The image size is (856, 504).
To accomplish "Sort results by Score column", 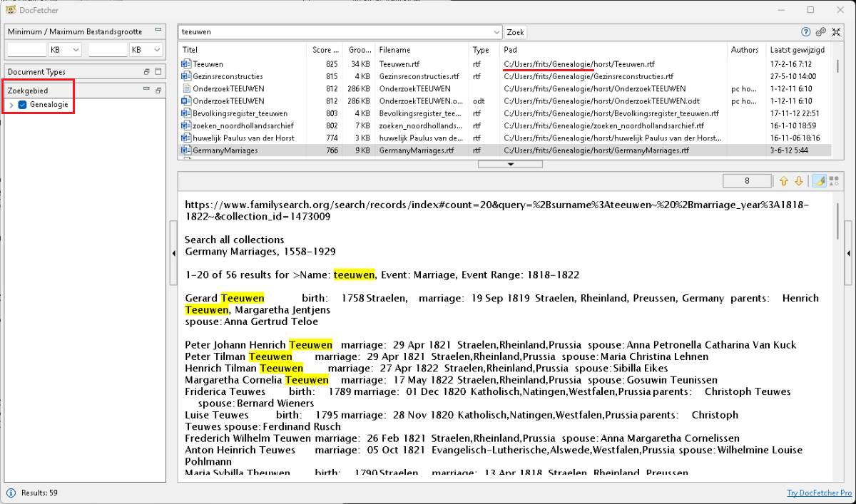I will pyautogui.click(x=327, y=50).
